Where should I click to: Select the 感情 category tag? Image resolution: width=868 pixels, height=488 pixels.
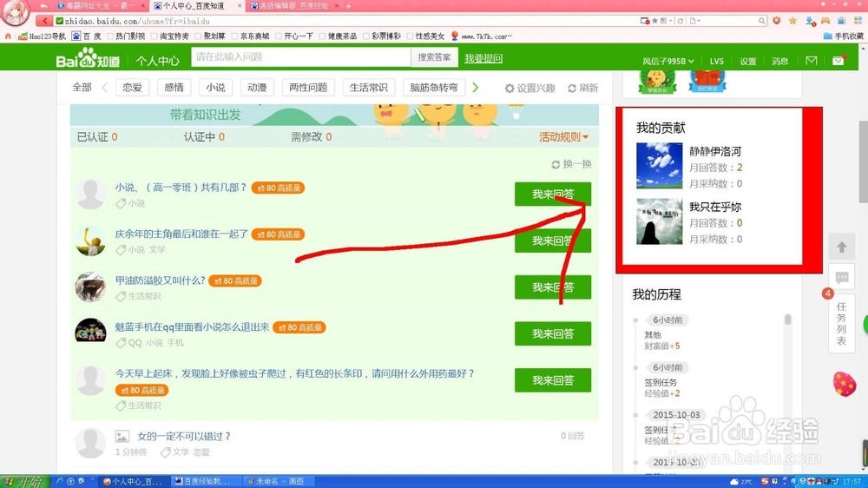click(174, 88)
